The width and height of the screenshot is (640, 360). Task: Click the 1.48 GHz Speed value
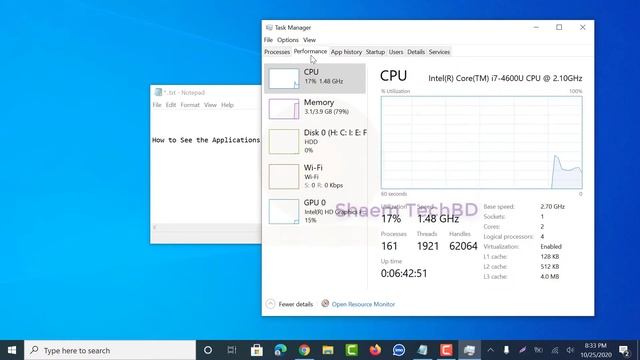438,219
